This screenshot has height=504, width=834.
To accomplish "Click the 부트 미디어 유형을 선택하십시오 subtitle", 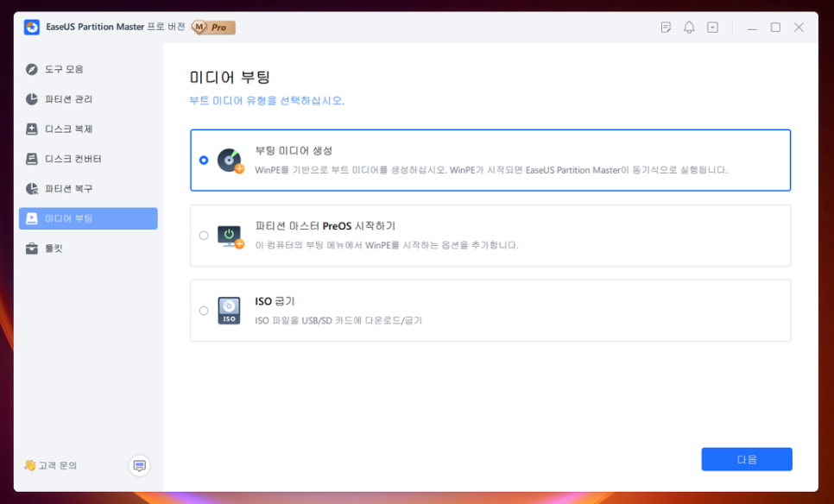I will (x=267, y=100).
